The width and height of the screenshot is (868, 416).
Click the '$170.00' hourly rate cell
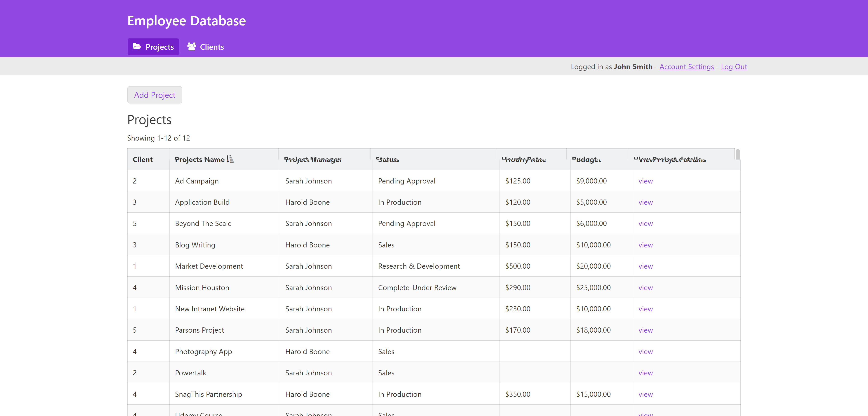coord(535,330)
